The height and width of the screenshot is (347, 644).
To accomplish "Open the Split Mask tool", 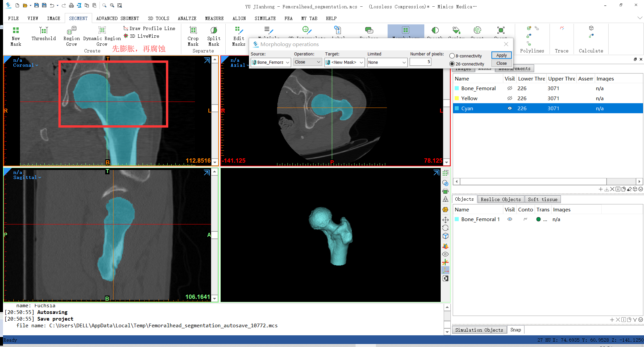I will [214, 36].
